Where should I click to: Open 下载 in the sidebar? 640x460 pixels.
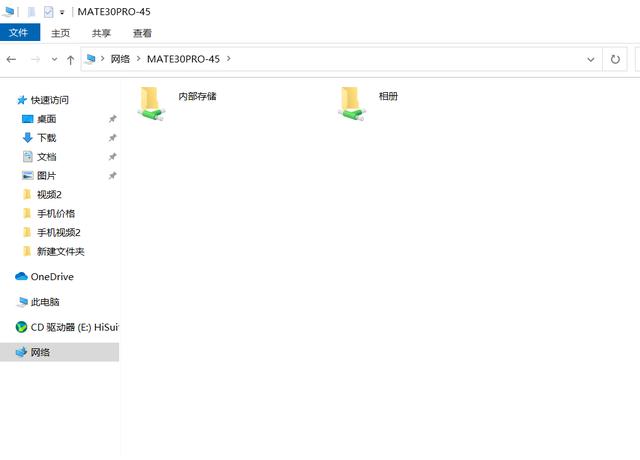(47, 138)
